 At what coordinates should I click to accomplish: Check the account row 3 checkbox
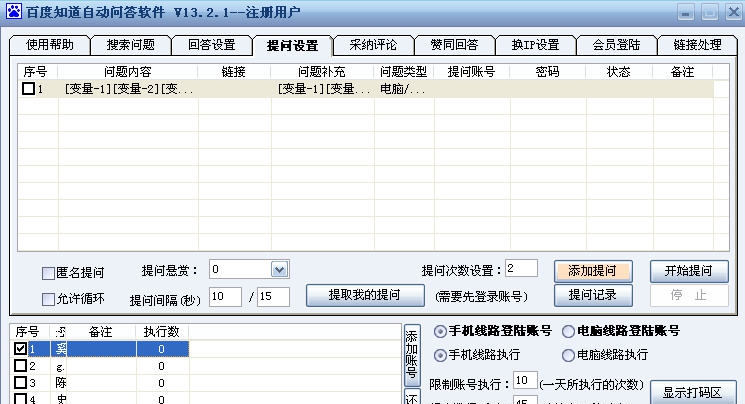(x=20, y=383)
